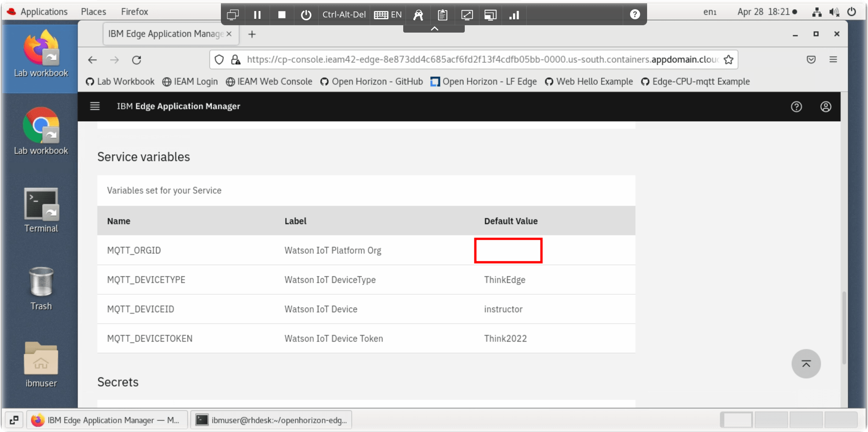Open a new tab with the plus button
868x432 pixels.
click(252, 34)
